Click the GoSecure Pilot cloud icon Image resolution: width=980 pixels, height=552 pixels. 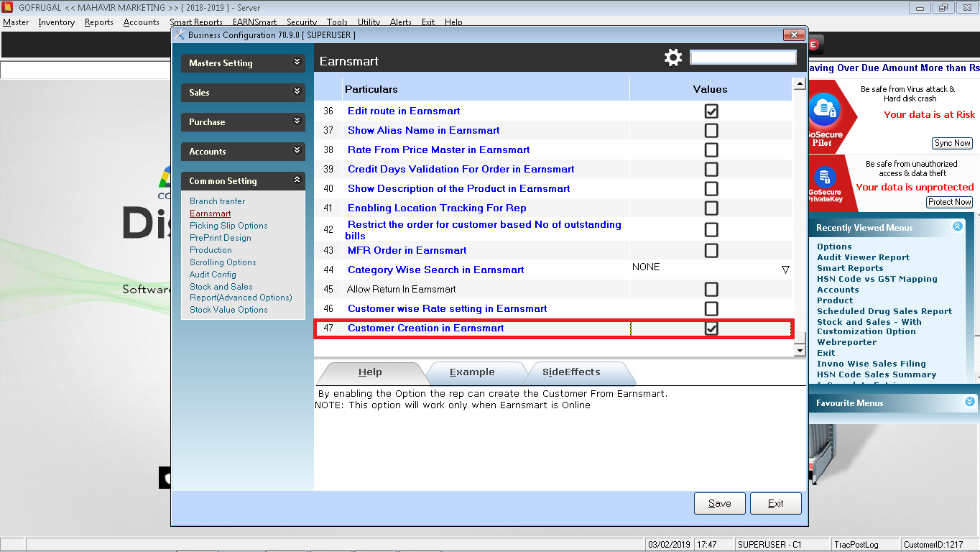pos(824,109)
